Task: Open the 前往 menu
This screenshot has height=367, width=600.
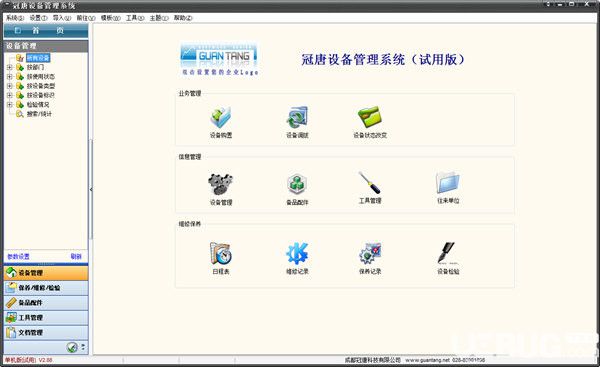Action: coord(86,18)
